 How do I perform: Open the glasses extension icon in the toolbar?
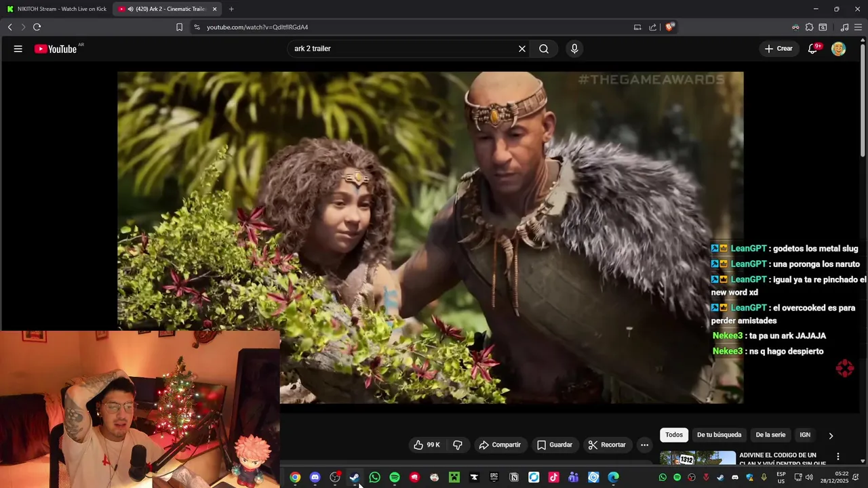tap(795, 27)
